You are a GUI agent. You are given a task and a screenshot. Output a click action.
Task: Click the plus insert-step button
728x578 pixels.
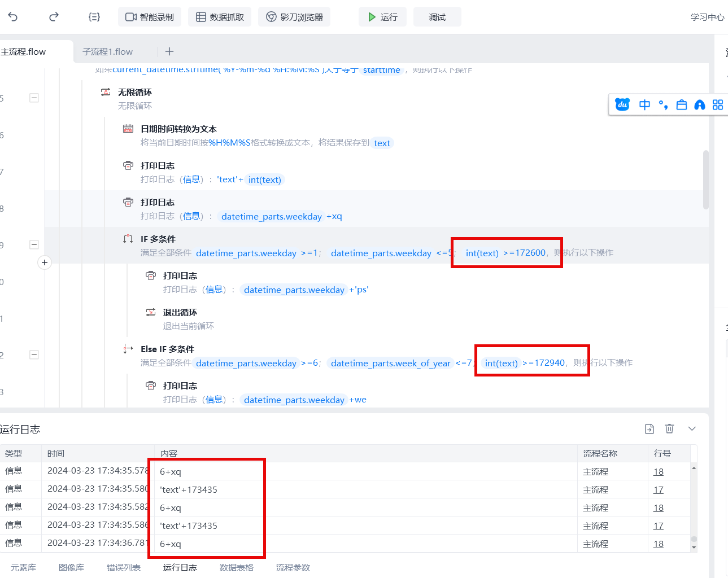[x=45, y=262]
